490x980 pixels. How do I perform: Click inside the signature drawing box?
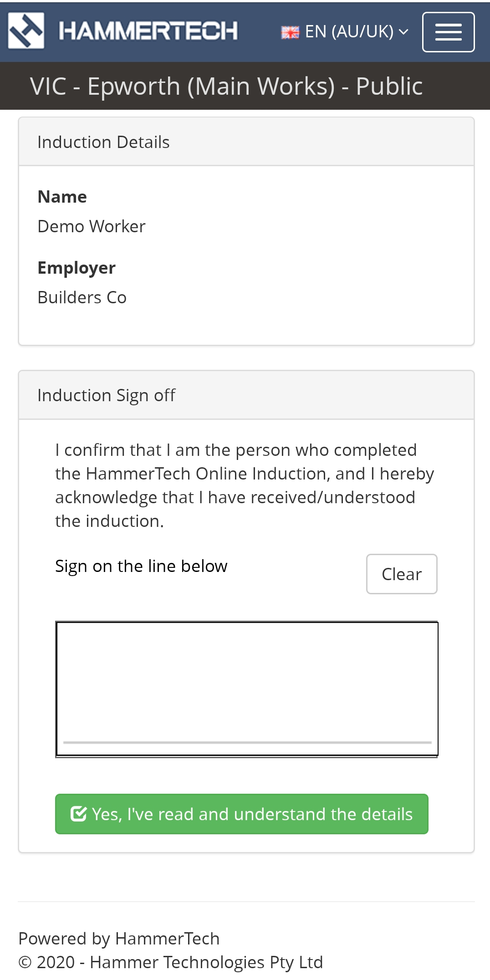pyautogui.click(x=246, y=679)
